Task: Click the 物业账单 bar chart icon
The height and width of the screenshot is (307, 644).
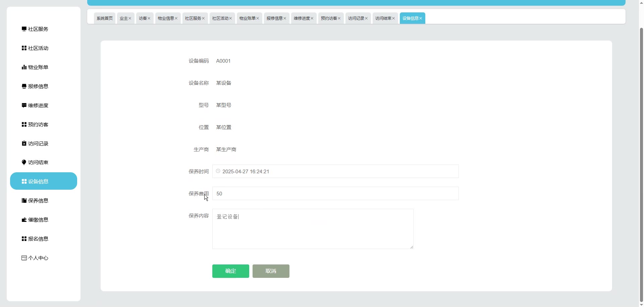Action: pos(24,67)
